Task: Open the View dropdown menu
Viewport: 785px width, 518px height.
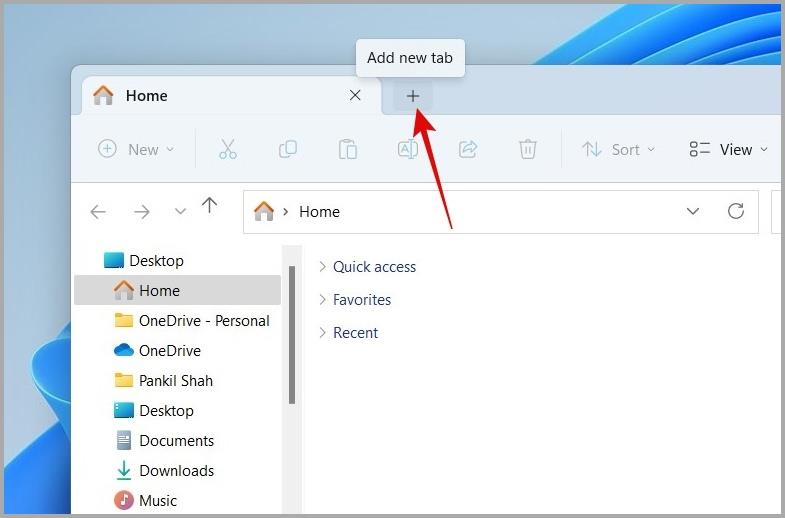Action: coord(728,149)
